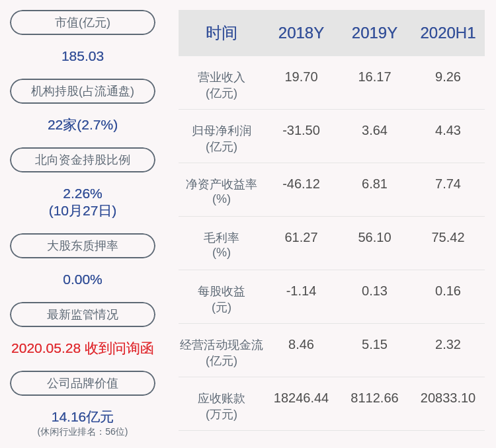Select the 8112.66 receivables cell

[x=374, y=398]
